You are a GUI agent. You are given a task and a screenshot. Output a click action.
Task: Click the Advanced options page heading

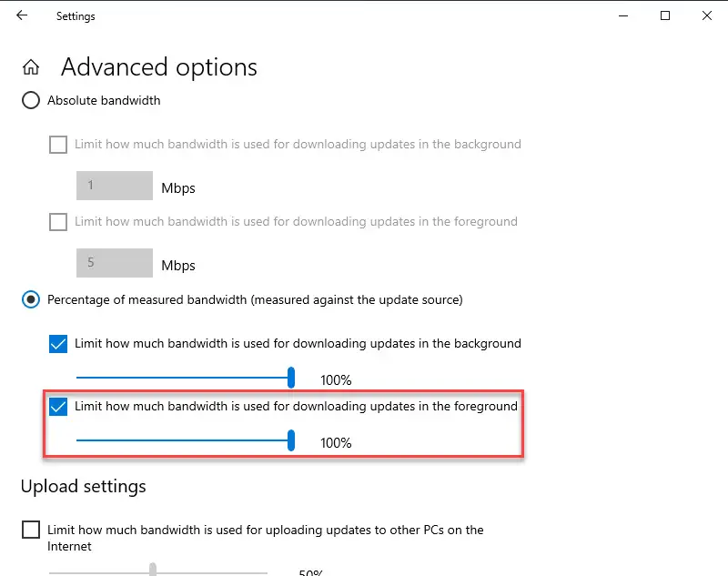(158, 67)
